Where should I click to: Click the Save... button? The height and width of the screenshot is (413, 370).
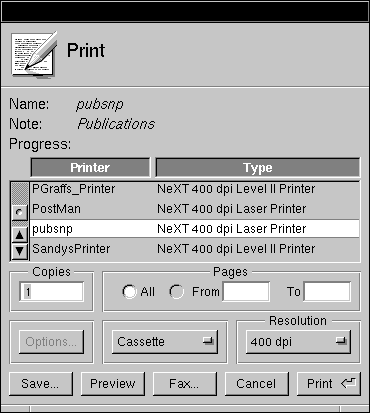[41, 384]
